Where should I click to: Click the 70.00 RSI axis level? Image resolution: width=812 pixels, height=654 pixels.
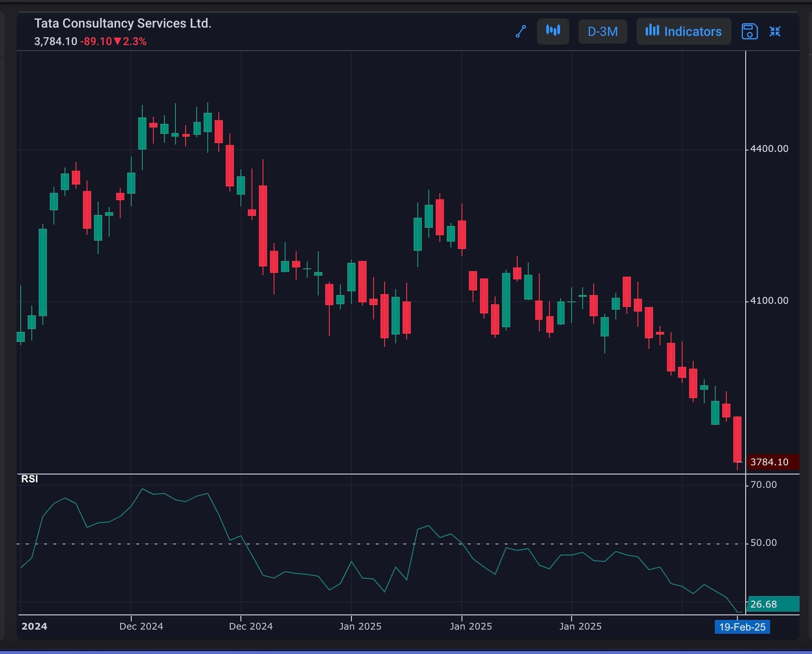click(763, 485)
